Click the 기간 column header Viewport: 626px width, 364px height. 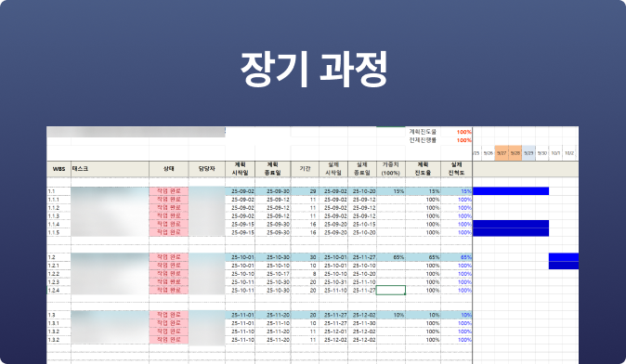(x=305, y=169)
